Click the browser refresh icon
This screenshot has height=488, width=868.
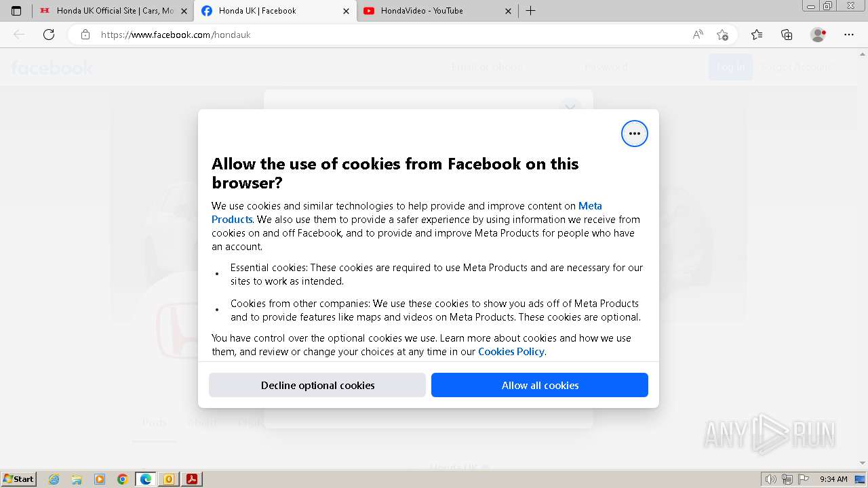click(49, 35)
